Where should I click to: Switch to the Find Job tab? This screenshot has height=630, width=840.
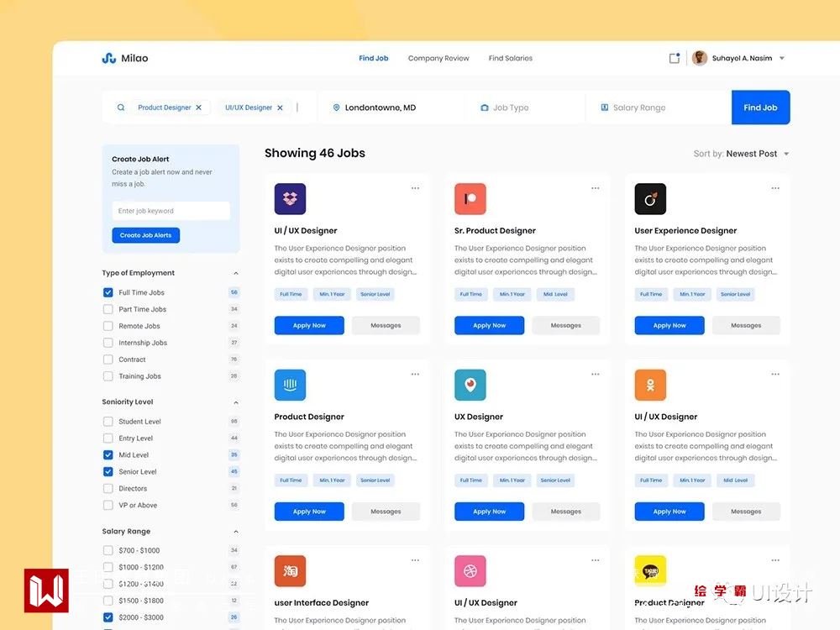coord(374,58)
